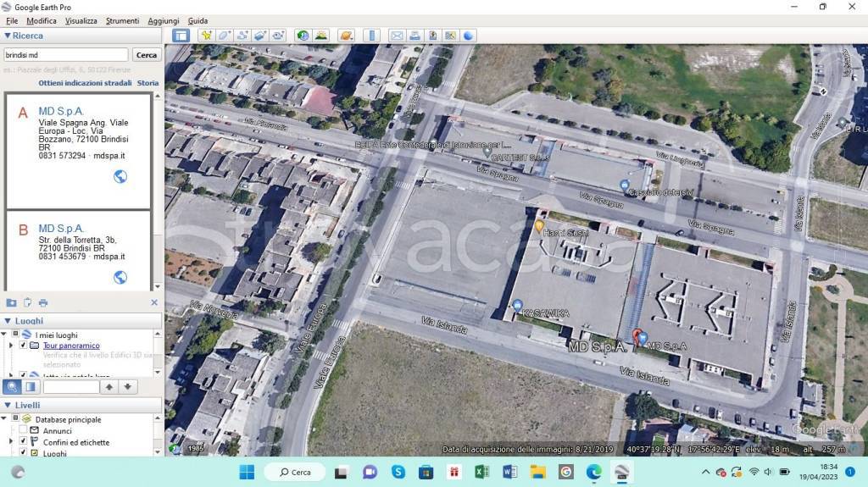Viewport: 868px width, 487px height.
Task: Expand the Confini ed etichette layer
Action: (x=11, y=441)
